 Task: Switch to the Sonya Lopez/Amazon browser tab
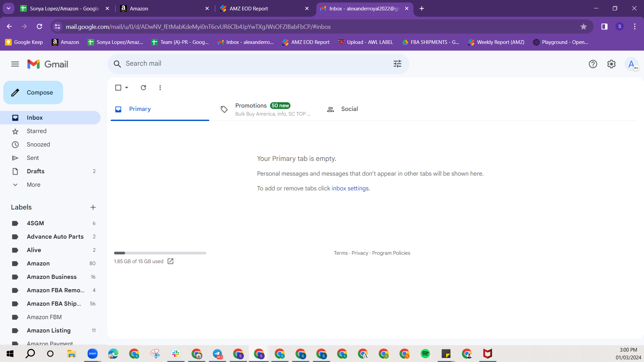pos(64,8)
